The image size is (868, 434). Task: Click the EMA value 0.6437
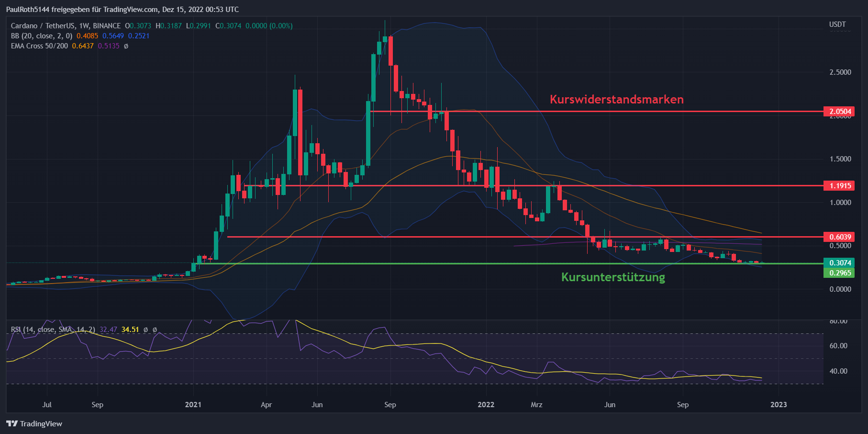pyautogui.click(x=83, y=46)
